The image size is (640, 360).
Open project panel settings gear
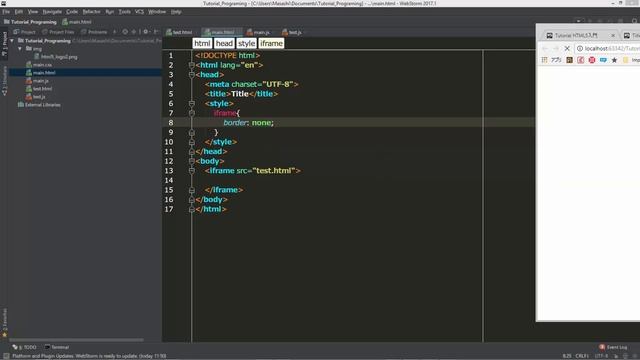click(x=146, y=32)
